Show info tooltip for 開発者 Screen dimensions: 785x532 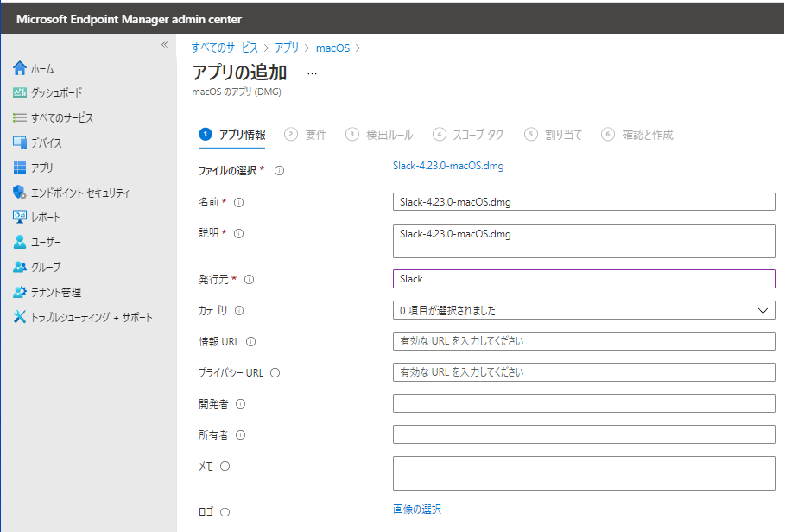click(240, 404)
